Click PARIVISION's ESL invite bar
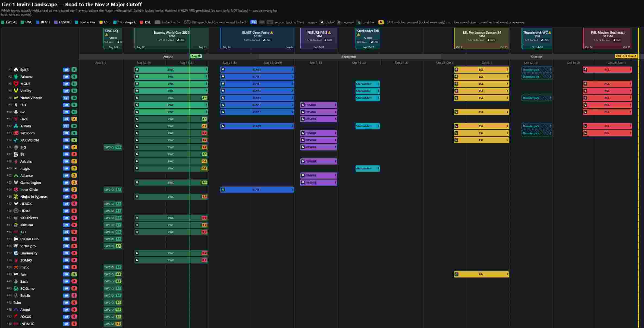644x328 pixels. click(x=482, y=140)
